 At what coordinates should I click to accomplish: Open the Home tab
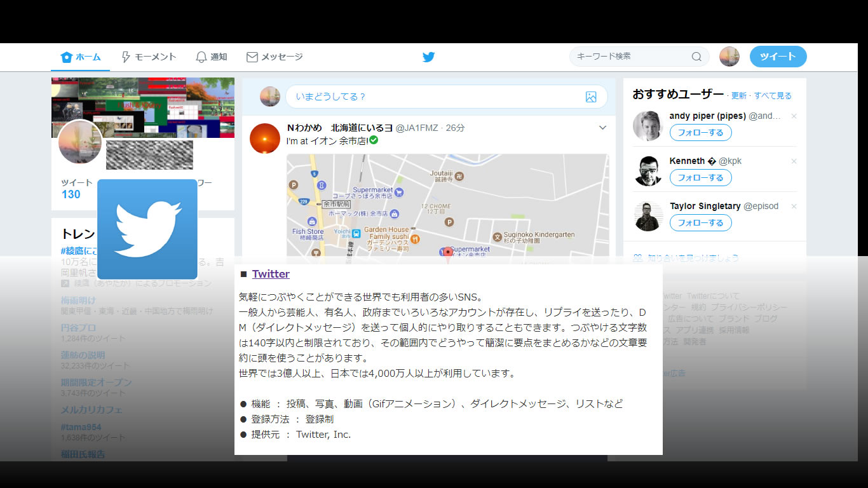click(x=81, y=57)
